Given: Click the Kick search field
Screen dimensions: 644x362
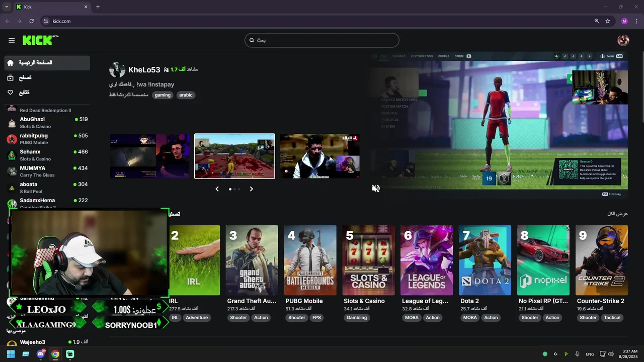Looking at the screenshot, I should coord(322,40).
